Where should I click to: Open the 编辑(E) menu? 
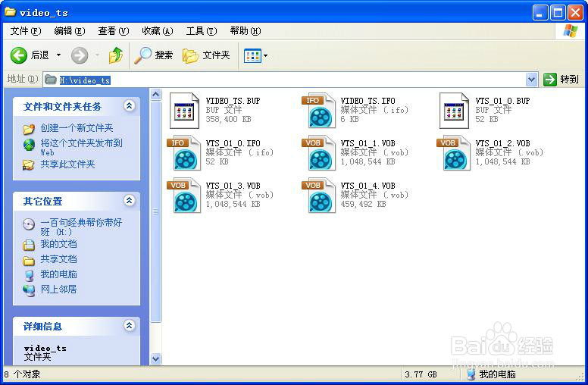(x=70, y=31)
